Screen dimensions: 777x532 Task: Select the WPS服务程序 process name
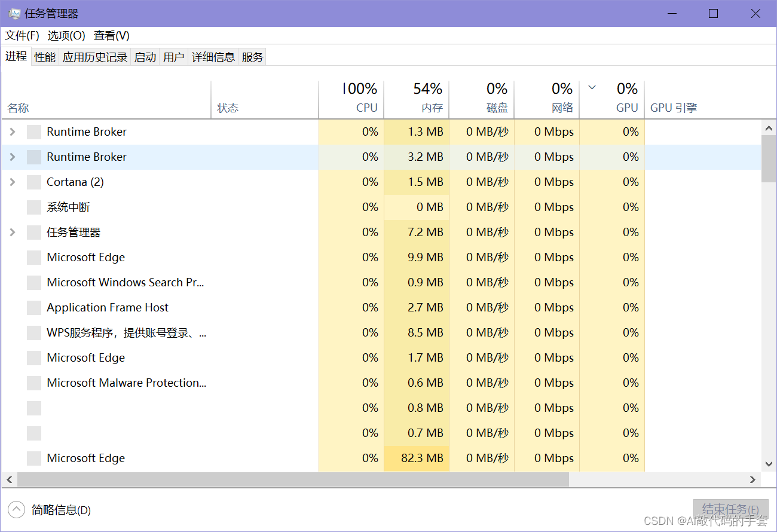tap(127, 333)
